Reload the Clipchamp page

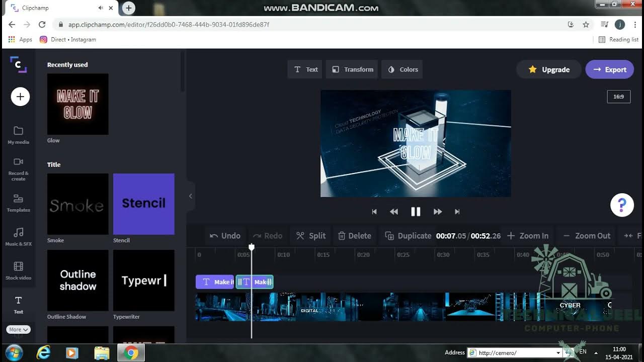(42, 24)
